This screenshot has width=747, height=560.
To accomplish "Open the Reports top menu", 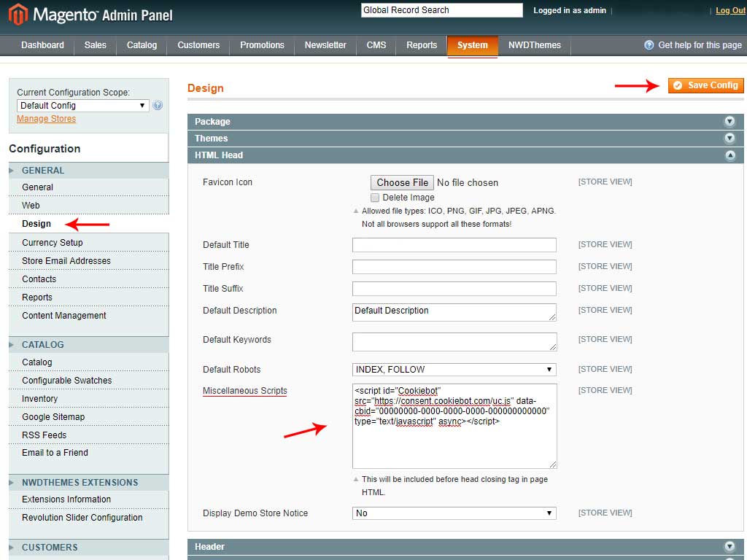I will [422, 45].
